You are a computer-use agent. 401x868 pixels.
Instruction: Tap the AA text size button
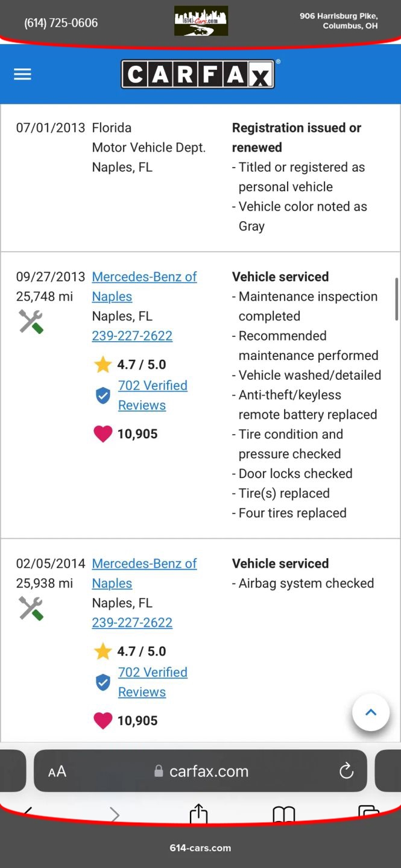tap(57, 772)
